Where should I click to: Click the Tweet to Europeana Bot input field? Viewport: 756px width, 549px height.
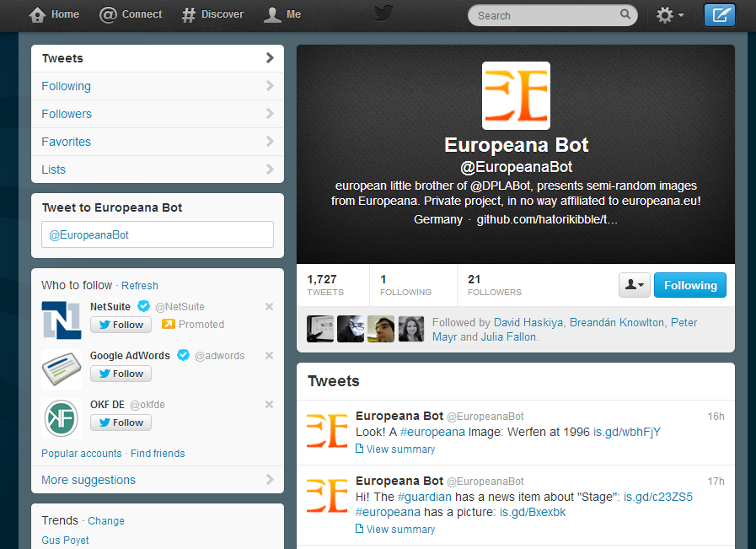click(157, 234)
